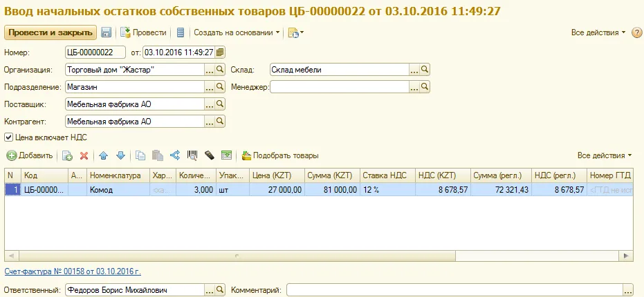Click the document date input field

pos(179,52)
